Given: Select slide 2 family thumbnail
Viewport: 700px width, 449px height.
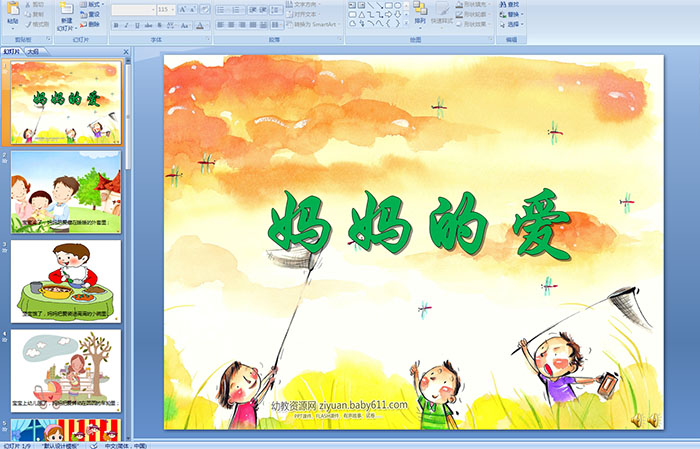Looking at the screenshot, I should point(66,192).
